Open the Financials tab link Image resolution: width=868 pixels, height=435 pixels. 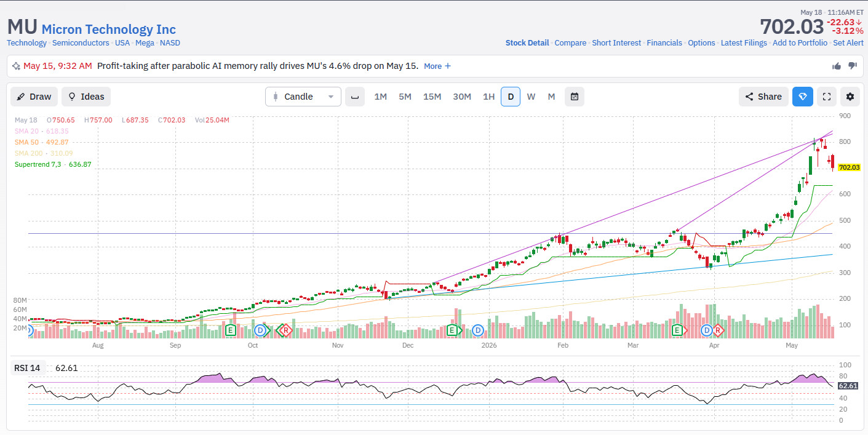tap(664, 43)
